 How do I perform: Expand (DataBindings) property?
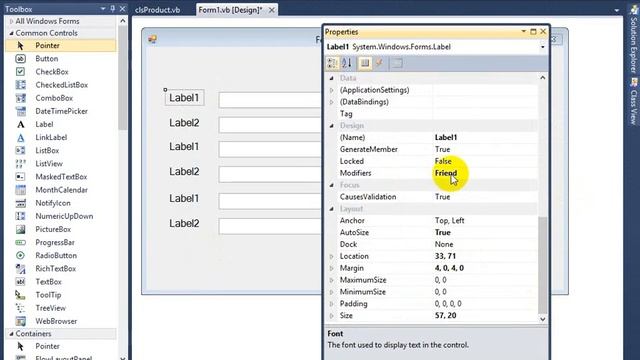click(331, 102)
